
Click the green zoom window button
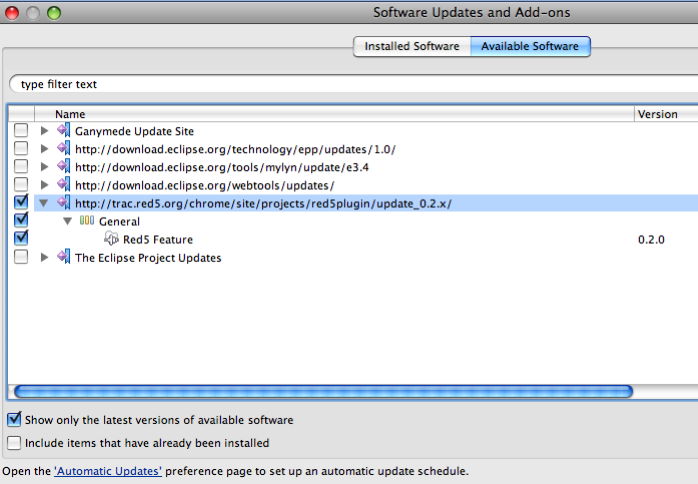(54, 13)
